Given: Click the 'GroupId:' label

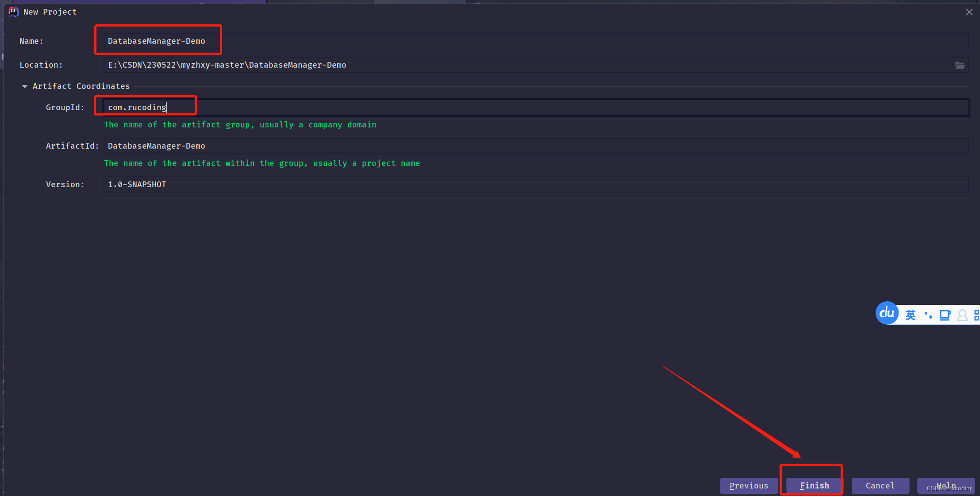Looking at the screenshot, I should [65, 108].
